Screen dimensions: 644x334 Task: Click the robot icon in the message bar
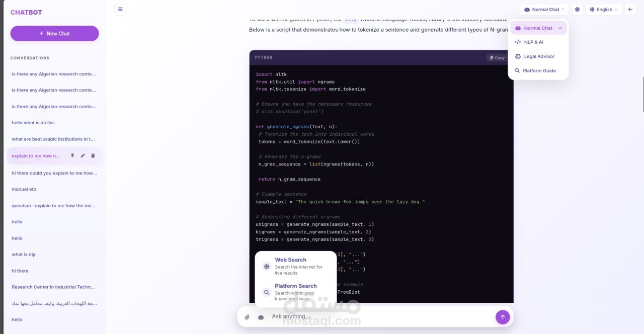[x=261, y=317]
